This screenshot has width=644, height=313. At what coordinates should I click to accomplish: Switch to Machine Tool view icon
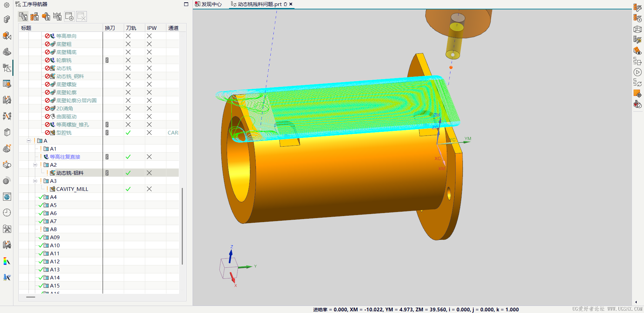(35, 16)
